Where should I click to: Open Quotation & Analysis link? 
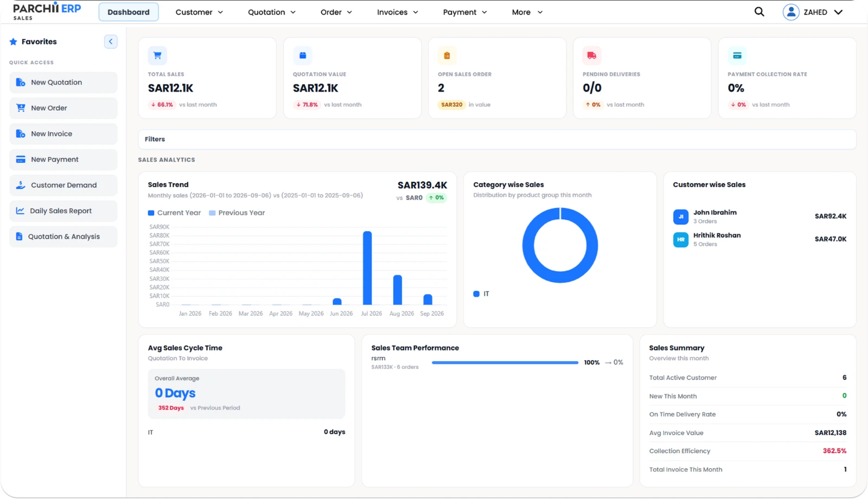(x=63, y=236)
